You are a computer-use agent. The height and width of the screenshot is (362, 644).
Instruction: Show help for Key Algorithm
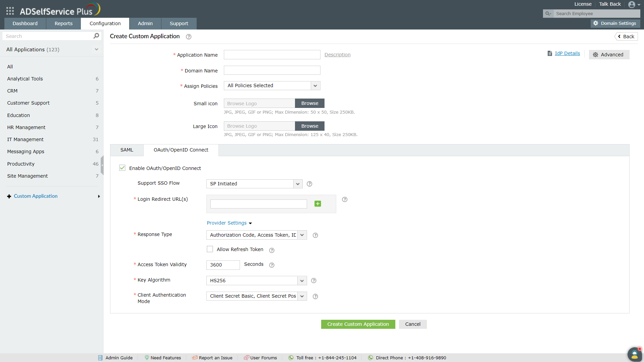click(x=314, y=281)
